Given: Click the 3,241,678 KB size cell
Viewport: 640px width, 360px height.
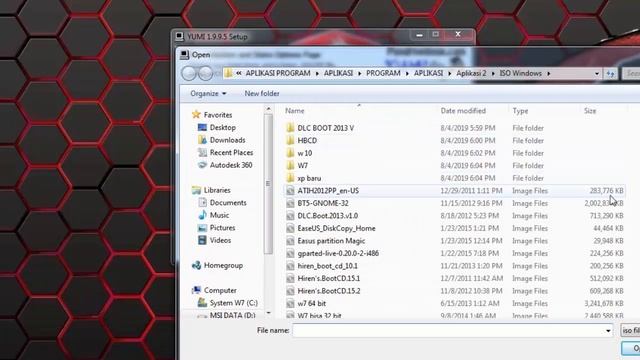Looking at the screenshot, I should (x=604, y=304).
